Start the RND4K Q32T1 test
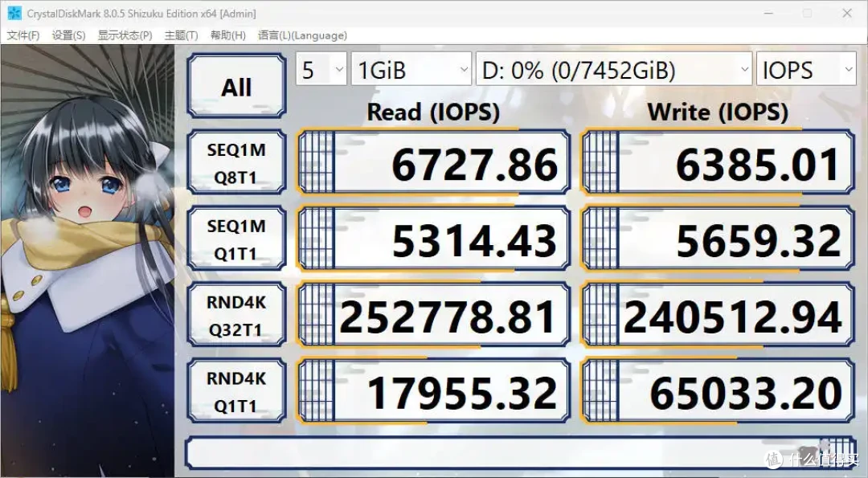This screenshot has height=478, width=868. pyautogui.click(x=237, y=315)
